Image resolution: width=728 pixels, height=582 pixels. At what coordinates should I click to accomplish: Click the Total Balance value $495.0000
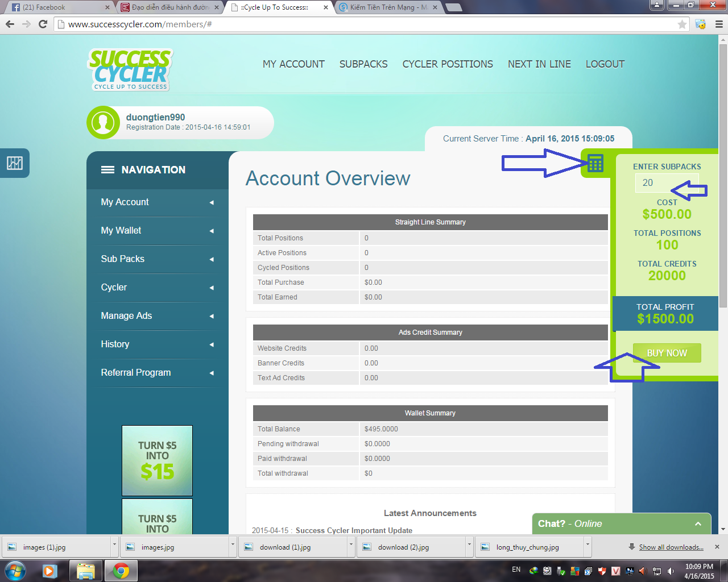(381, 429)
